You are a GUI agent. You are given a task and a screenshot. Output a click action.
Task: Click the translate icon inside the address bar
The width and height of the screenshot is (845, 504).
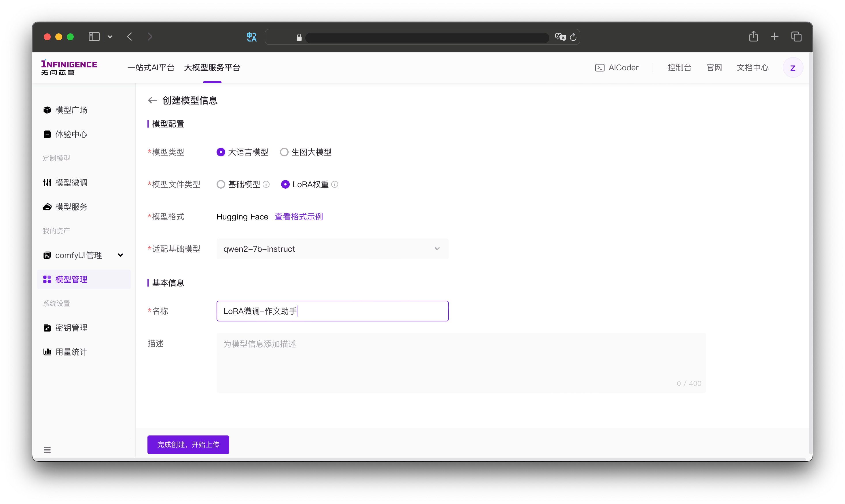coord(560,37)
